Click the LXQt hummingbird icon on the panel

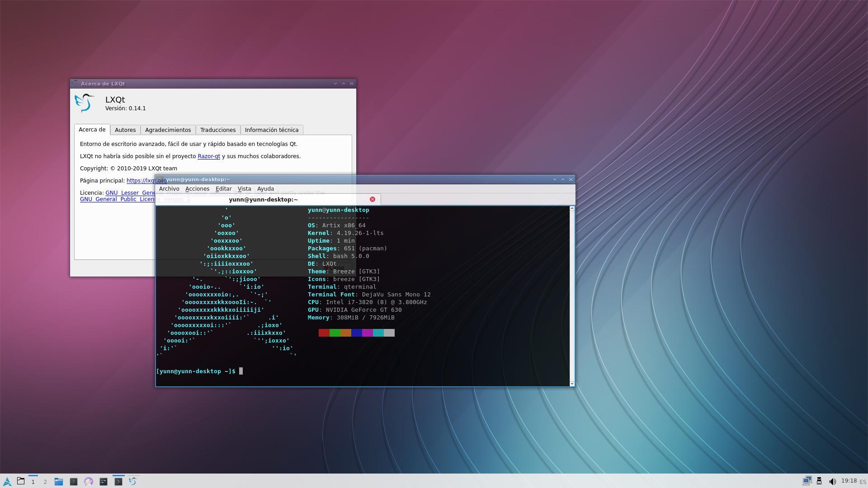tap(133, 482)
